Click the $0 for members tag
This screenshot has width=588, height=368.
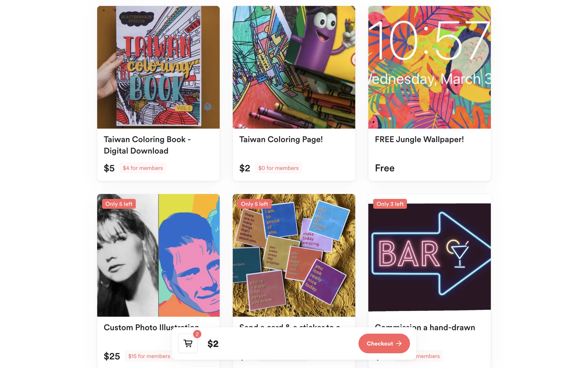point(278,168)
